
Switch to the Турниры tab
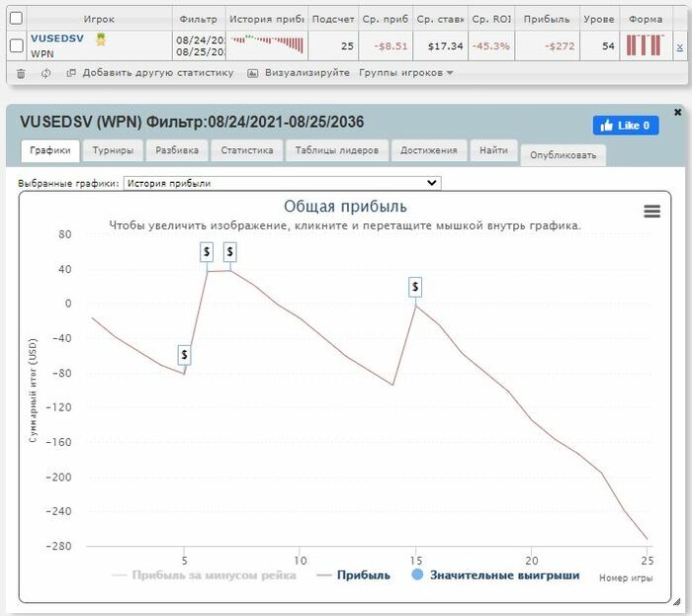pos(113,150)
